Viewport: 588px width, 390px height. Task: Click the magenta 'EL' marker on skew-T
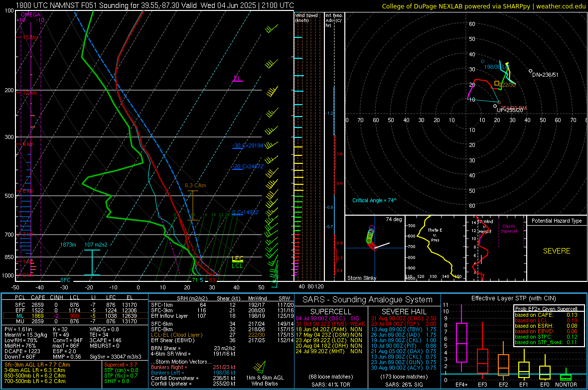coord(237,78)
